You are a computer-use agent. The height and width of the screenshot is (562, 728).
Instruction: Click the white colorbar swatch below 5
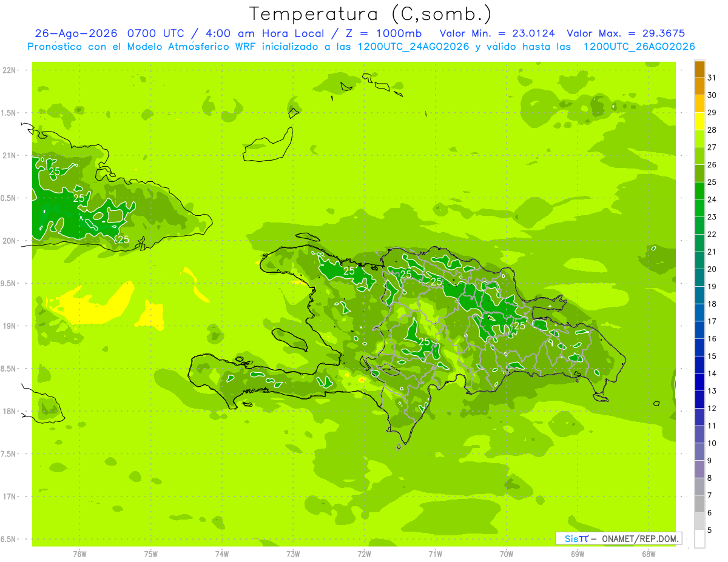coord(699,538)
